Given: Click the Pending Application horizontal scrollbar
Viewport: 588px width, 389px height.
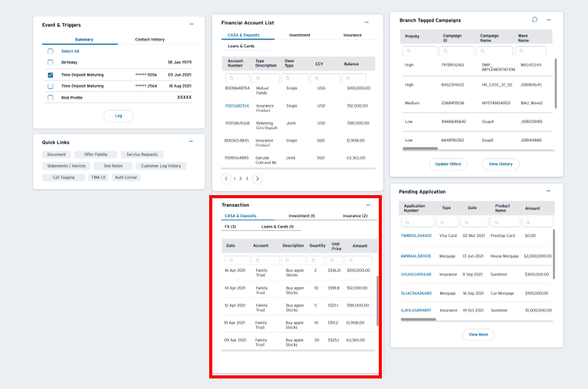Looking at the screenshot, I should [419, 320].
